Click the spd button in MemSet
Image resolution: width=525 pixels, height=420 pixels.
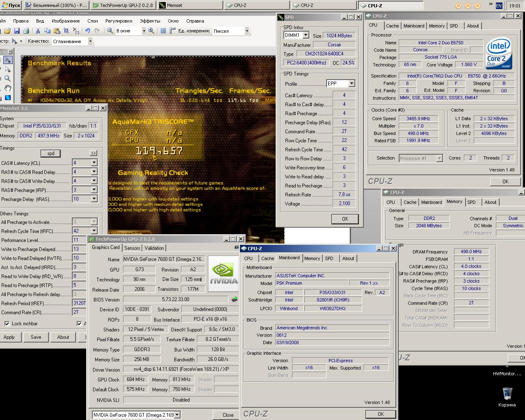(51, 153)
